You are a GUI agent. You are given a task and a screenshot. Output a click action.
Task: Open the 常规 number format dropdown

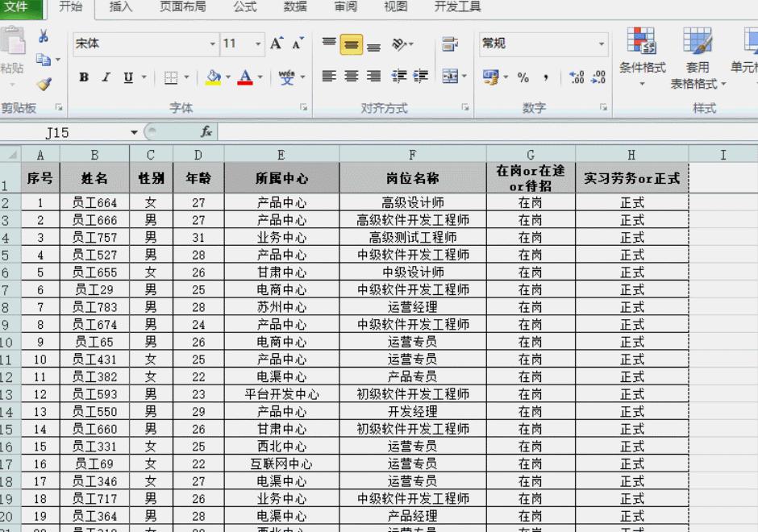click(x=602, y=44)
